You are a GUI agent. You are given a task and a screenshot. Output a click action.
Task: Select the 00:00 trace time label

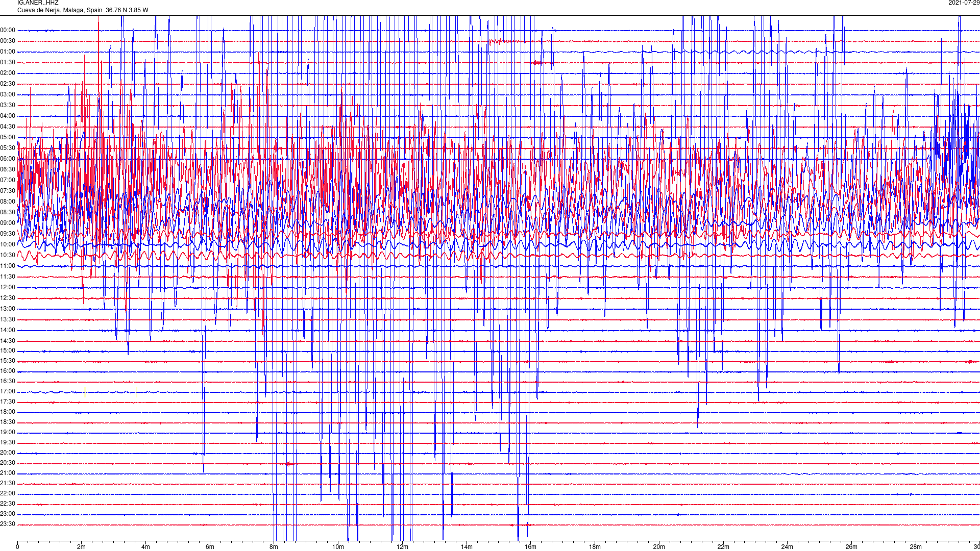[8, 31]
